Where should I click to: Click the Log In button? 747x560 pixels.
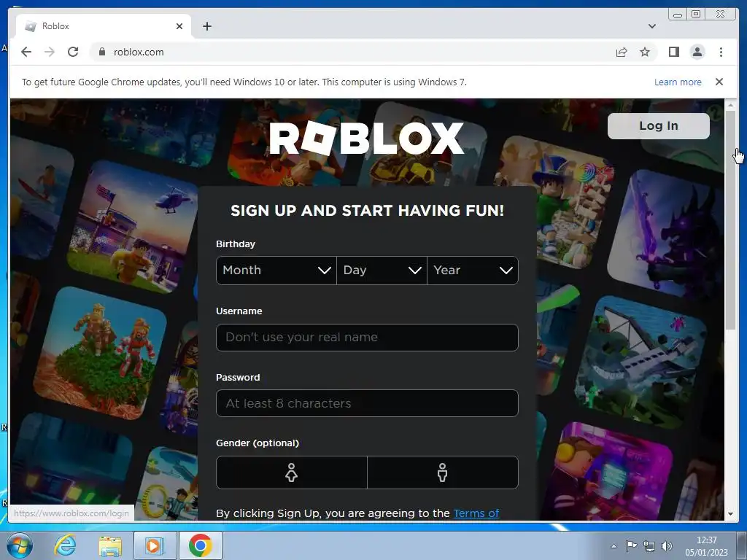tap(659, 125)
